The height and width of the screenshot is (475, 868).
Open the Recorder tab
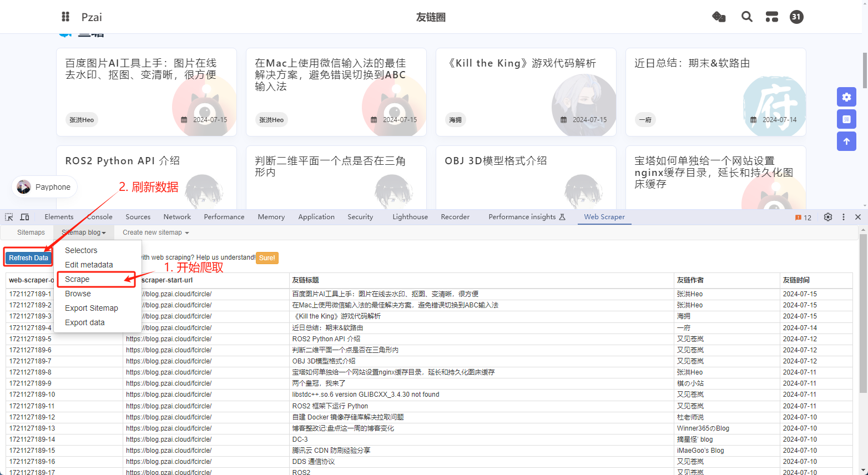[x=455, y=217]
